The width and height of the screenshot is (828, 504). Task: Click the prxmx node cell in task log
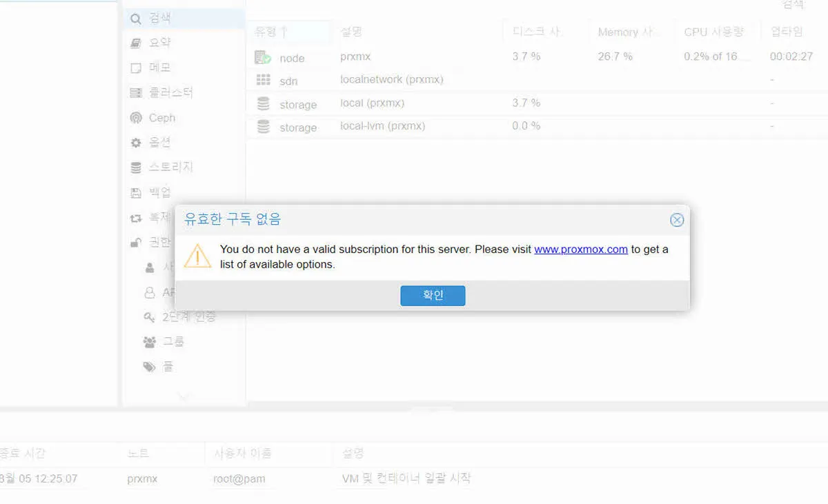pos(142,478)
